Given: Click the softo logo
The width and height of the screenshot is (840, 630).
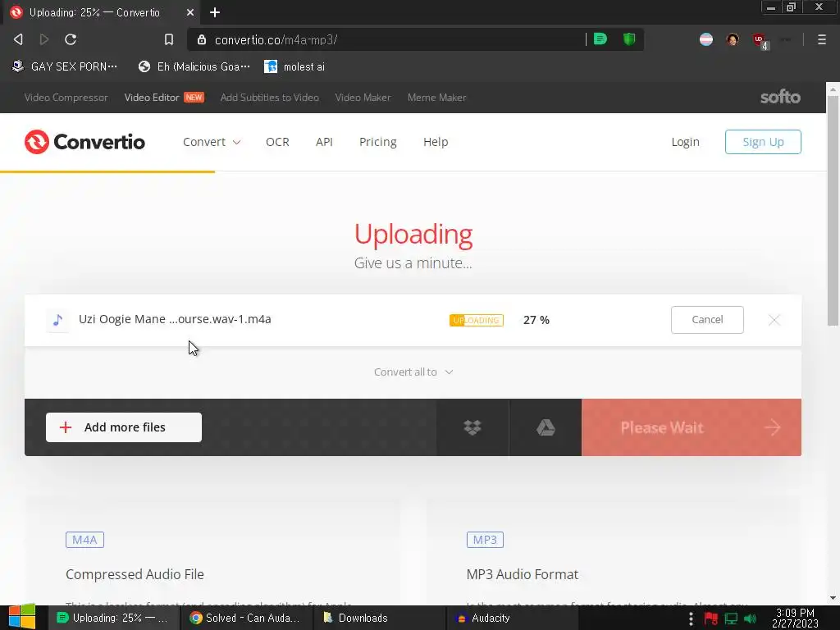Looking at the screenshot, I should pos(780,97).
